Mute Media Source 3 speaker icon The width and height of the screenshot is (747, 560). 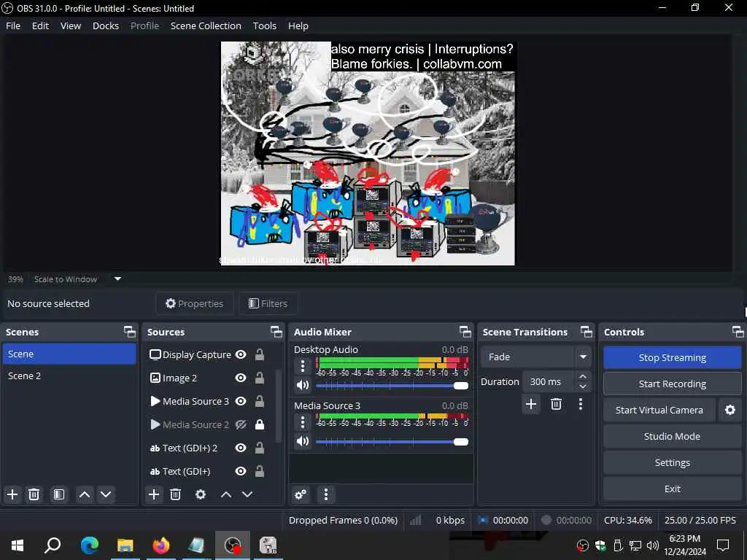(x=303, y=441)
